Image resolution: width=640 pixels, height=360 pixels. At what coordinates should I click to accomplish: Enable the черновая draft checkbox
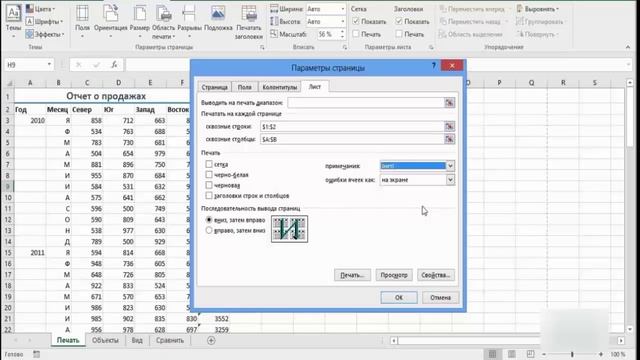click(x=209, y=185)
